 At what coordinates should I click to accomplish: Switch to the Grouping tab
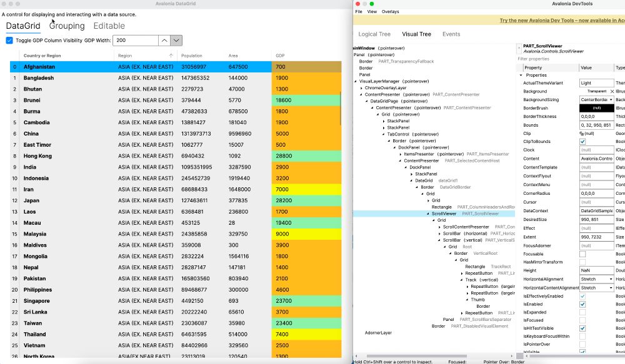click(x=67, y=26)
